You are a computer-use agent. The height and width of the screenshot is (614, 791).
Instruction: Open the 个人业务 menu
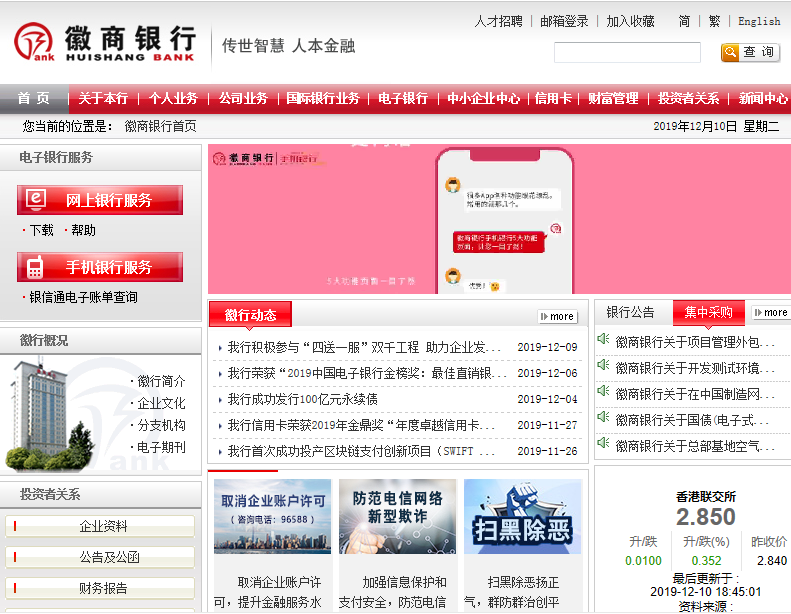coord(173,98)
